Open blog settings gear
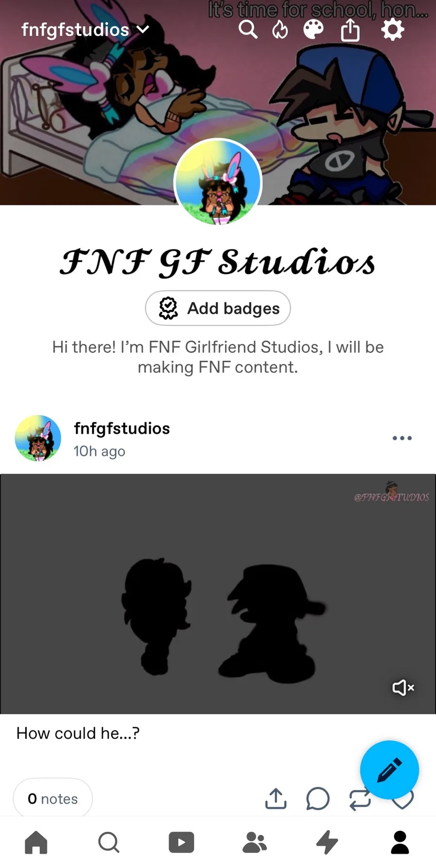 pyautogui.click(x=392, y=30)
